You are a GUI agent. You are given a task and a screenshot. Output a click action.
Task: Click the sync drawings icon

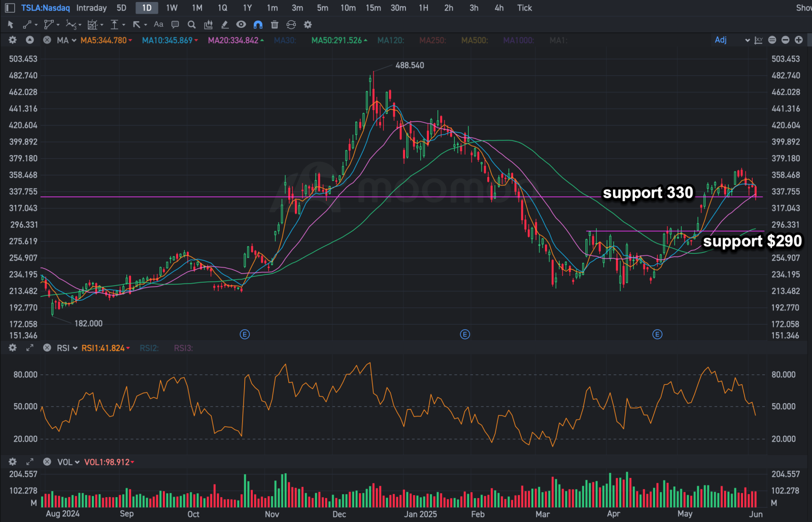point(291,24)
